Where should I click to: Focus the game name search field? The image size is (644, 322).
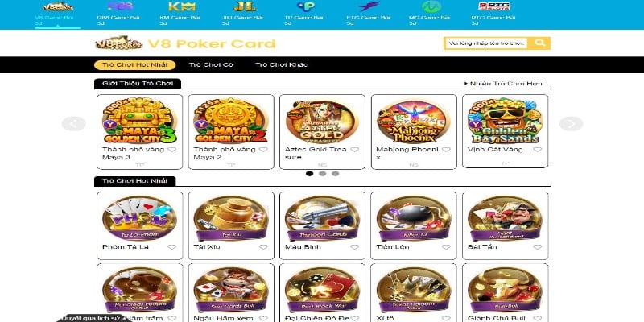click(x=486, y=43)
